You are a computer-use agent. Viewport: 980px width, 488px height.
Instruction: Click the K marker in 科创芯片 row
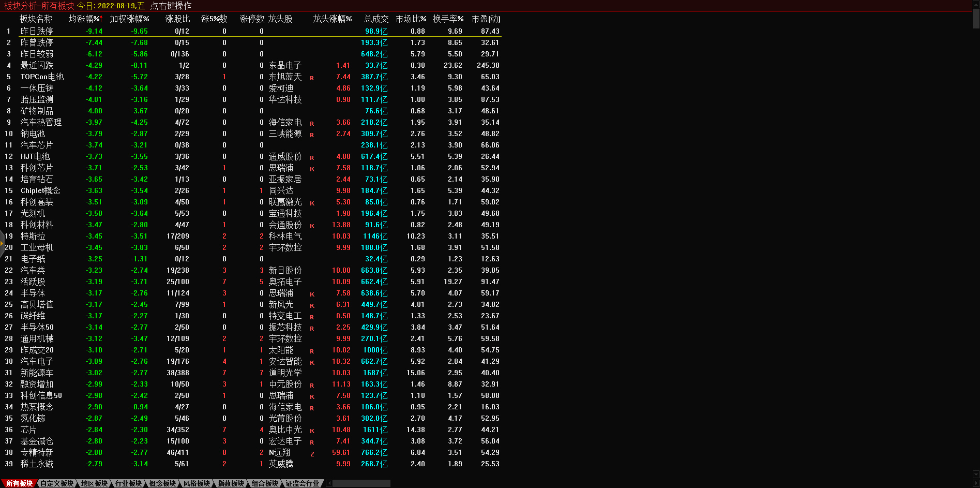pyautogui.click(x=312, y=169)
